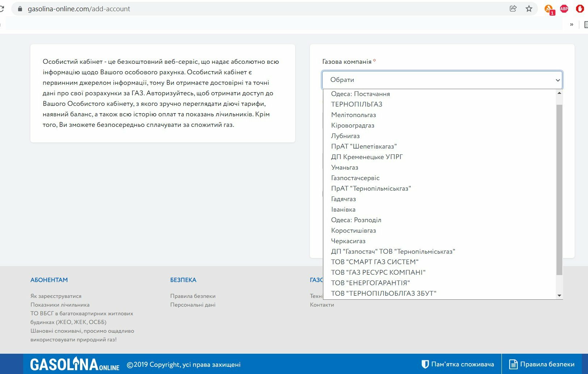The width and height of the screenshot is (588, 374).
Task: Open the ТО ВБСГ в багатоквартирних будинках link
Action: [x=82, y=318]
